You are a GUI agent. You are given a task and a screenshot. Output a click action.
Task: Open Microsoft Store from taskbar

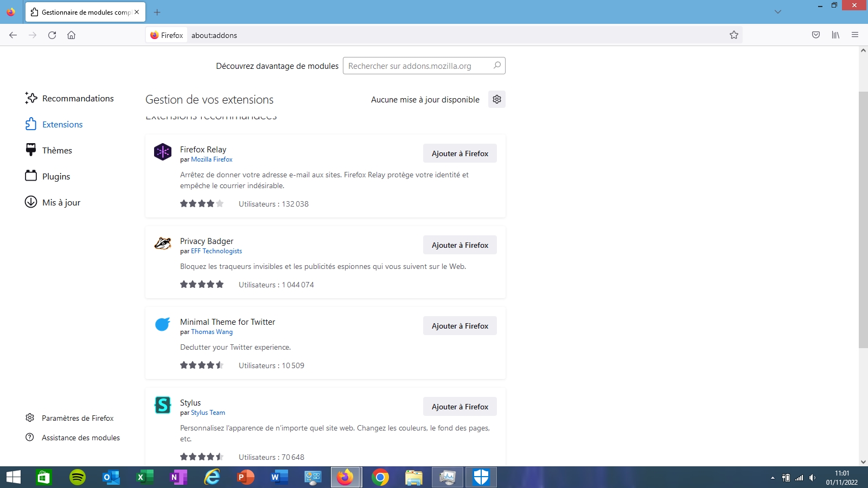43,477
